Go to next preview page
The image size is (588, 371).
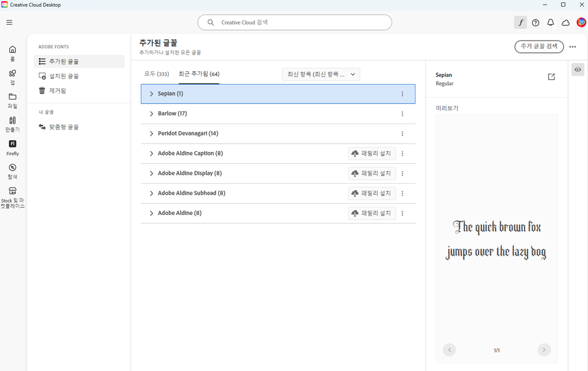pyautogui.click(x=544, y=350)
